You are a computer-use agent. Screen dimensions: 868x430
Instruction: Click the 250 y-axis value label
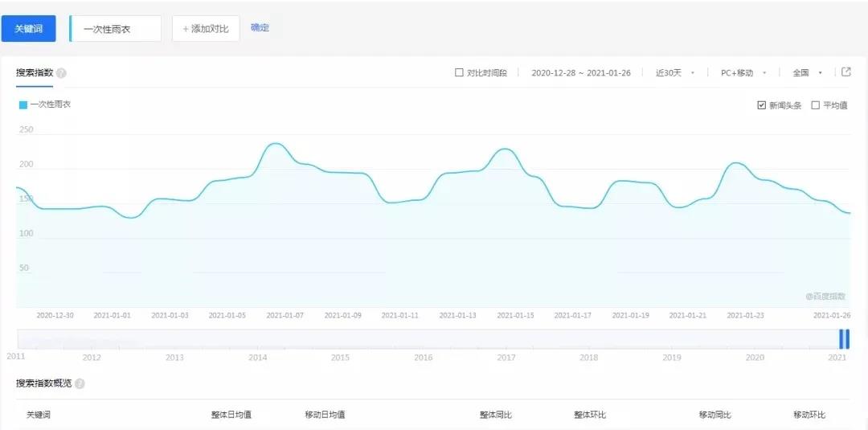pos(26,130)
